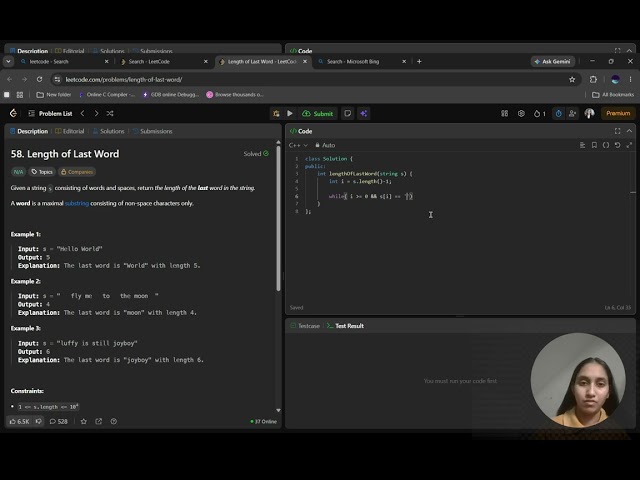
Task: Open the tab search dropdown arrow
Action: point(8,61)
